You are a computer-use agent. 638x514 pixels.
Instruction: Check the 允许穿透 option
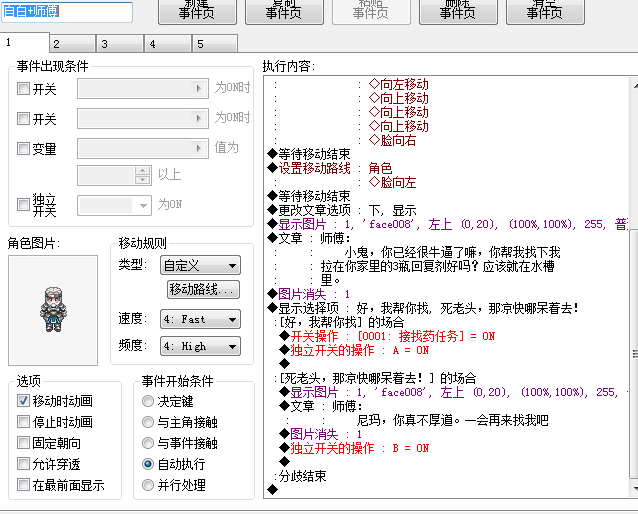point(23,464)
